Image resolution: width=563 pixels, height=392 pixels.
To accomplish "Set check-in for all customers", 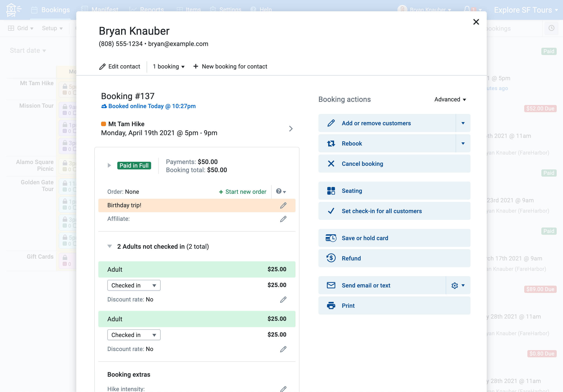I will 394,211.
